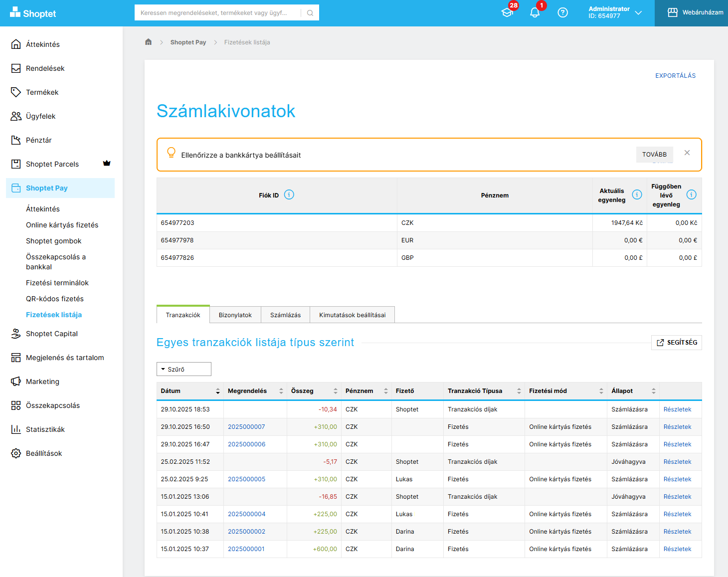Click the search magnifier icon
This screenshot has height=577, width=728.
(310, 13)
